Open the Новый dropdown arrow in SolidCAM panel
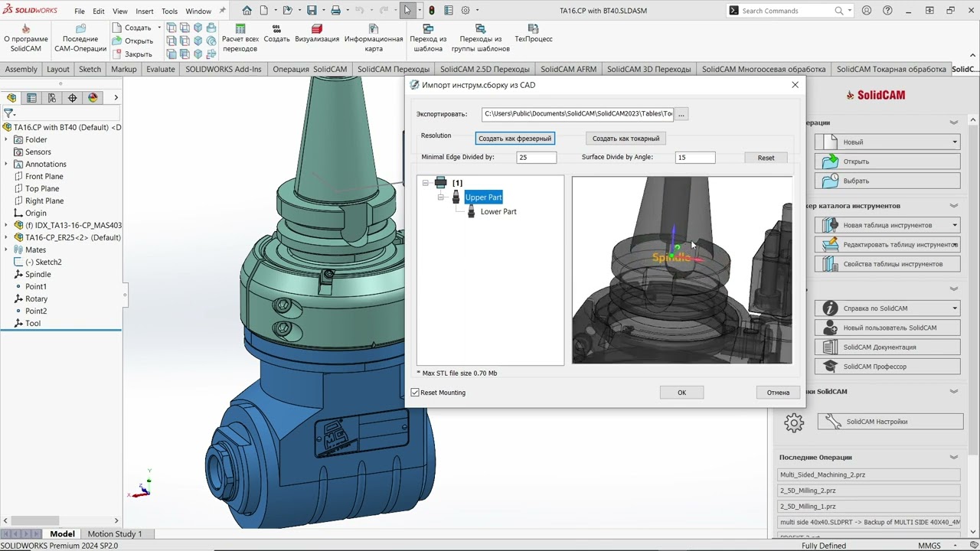This screenshot has width=980, height=551. (955, 142)
